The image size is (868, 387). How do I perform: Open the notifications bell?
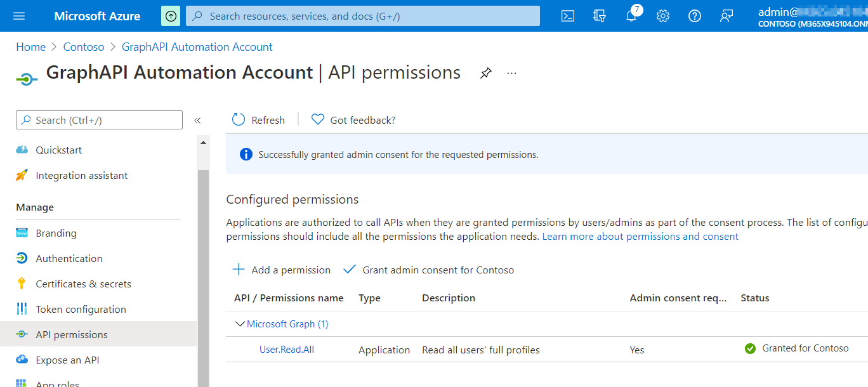(631, 16)
